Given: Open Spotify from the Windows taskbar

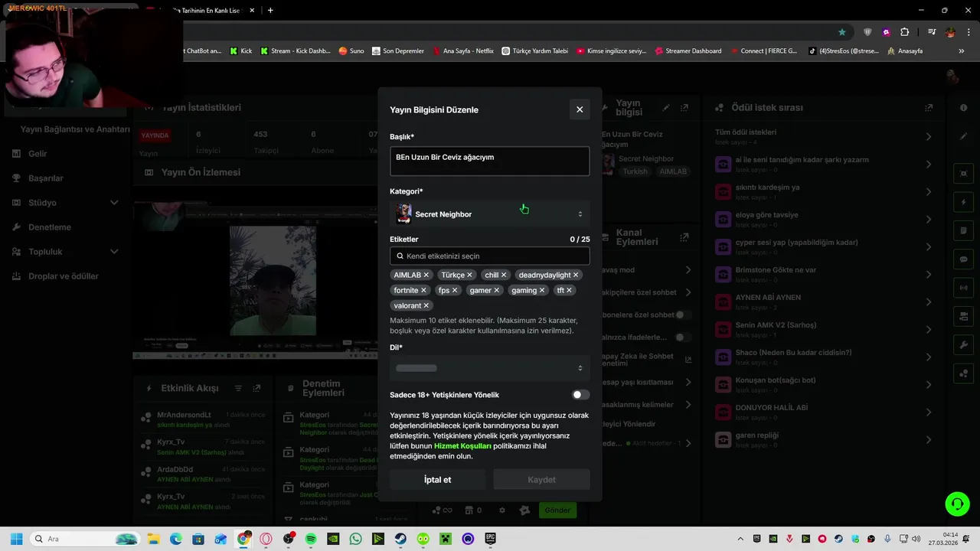Looking at the screenshot, I should coord(310,539).
